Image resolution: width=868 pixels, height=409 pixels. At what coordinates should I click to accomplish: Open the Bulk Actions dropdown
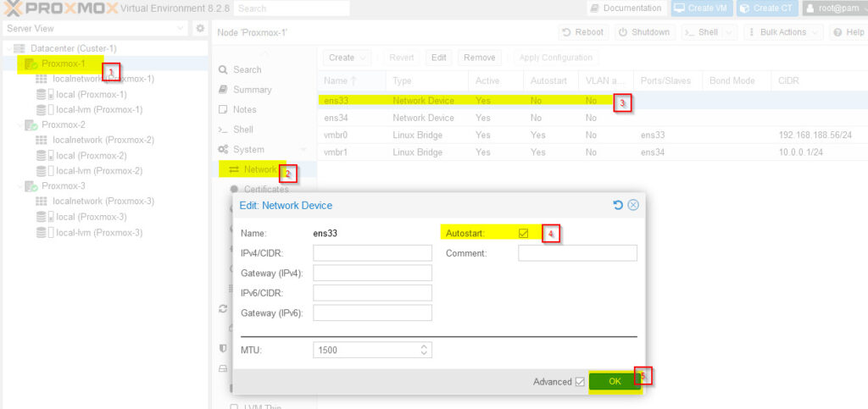pyautogui.click(x=783, y=32)
